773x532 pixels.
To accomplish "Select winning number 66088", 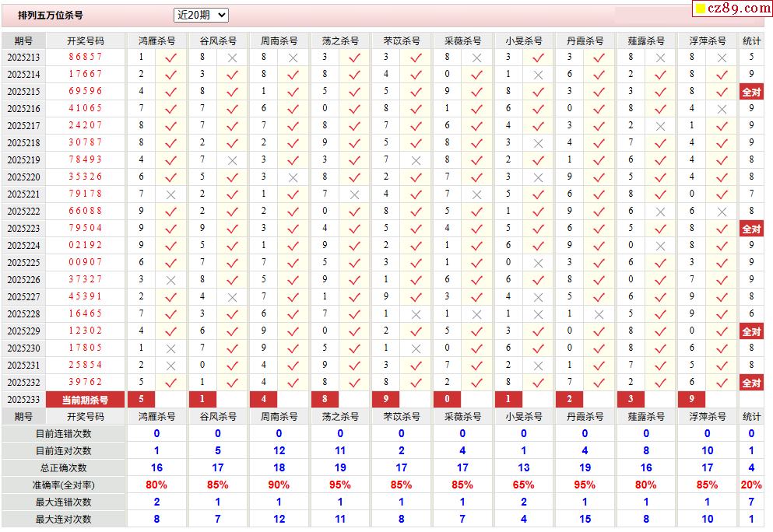I will [86, 211].
